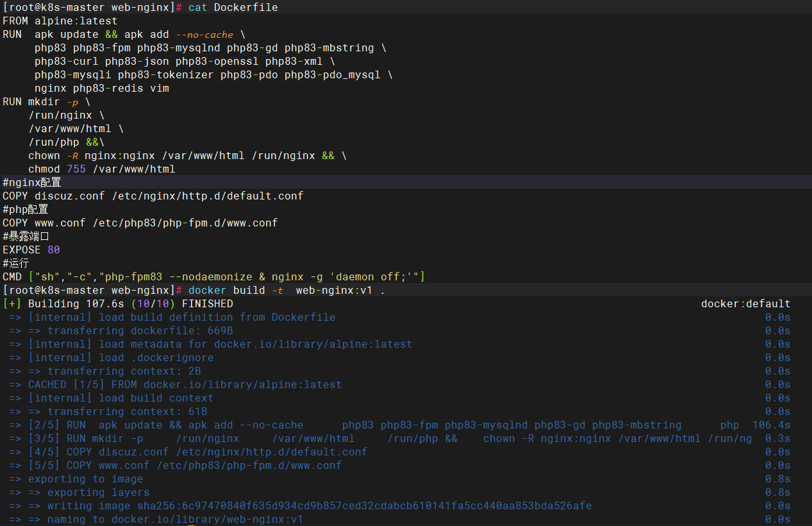Click the '#暴露端口' comment

26,236
